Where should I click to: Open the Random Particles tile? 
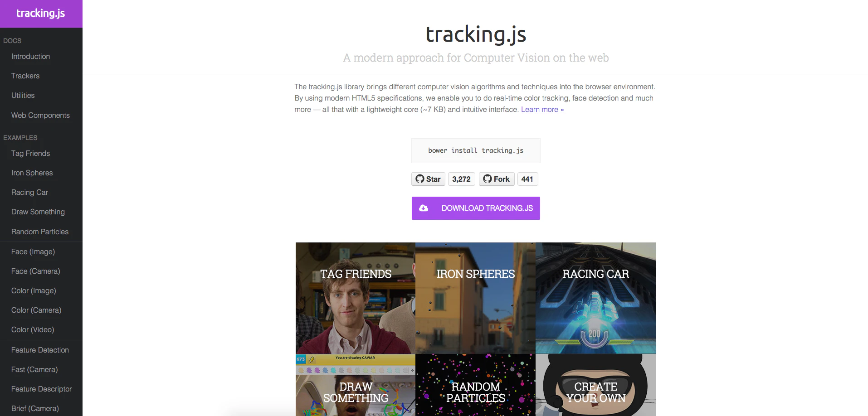[x=475, y=385]
